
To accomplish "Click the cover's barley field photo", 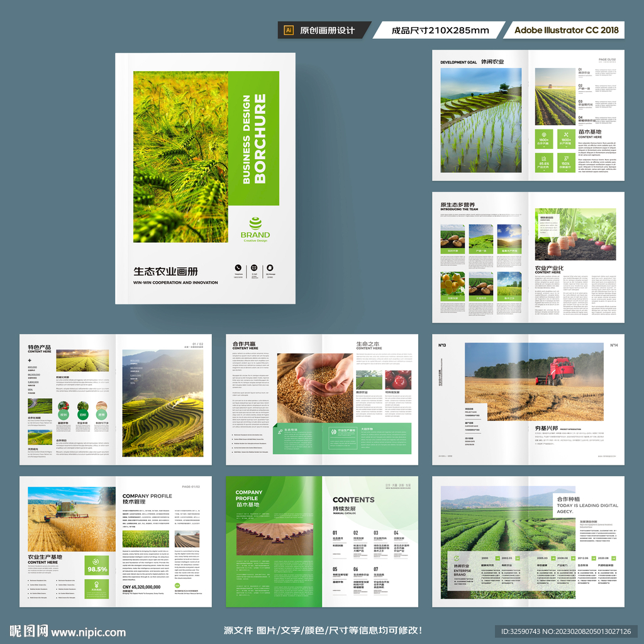I will pos(180,157).
